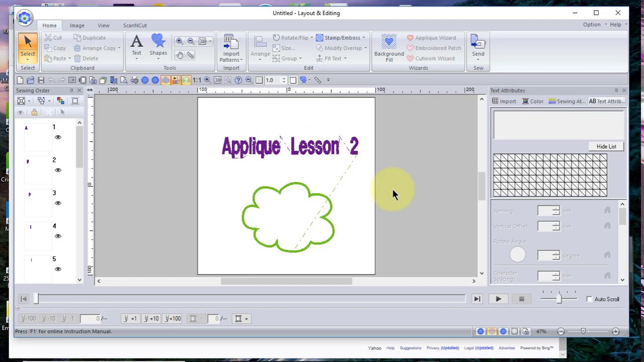Open the ScanNCut ribbon tab
644x362 pixels.
coord(135,25)
